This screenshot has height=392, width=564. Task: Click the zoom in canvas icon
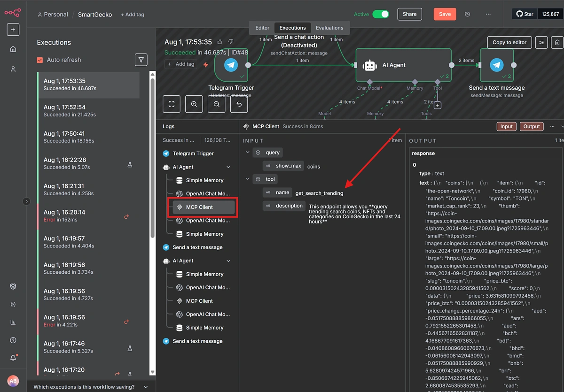(x=194, y=104)
